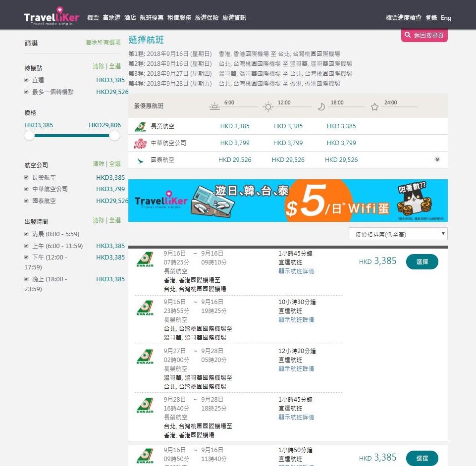This screenshot has height=466, width=476.
Task: Toggle 清晨 (0:00 - 5:59) checkbox
Action: coord(26,234)
